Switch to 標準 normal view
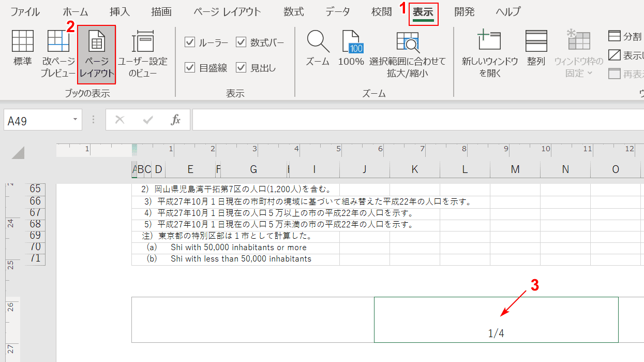Image resolution: width=644 pixels, height=362 pixels. (x=22, y=48)
